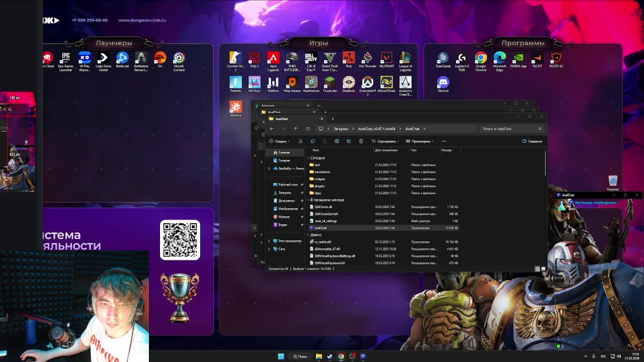Viewport: 644px width, 362px height.
Task: Open the Google Chrome desktop shortcut
Action: pos(481,61)
